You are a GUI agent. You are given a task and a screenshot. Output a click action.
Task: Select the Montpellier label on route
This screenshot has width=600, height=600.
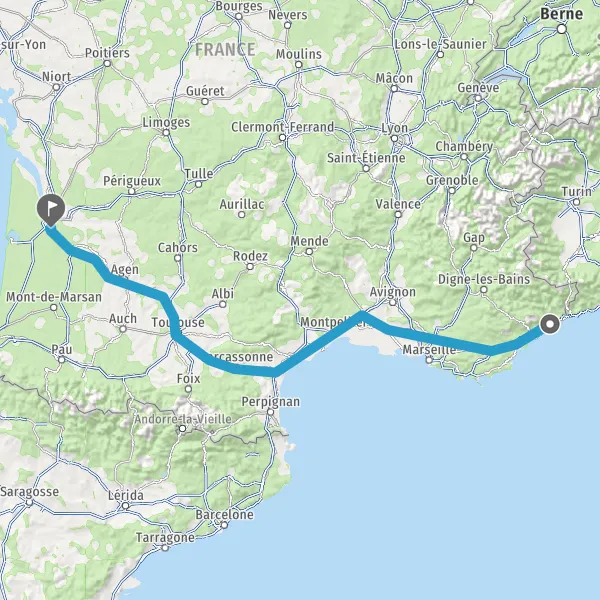click(334, 322)
